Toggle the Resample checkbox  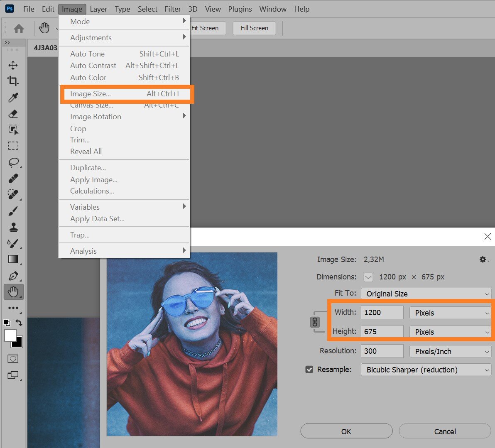(309, 370)
